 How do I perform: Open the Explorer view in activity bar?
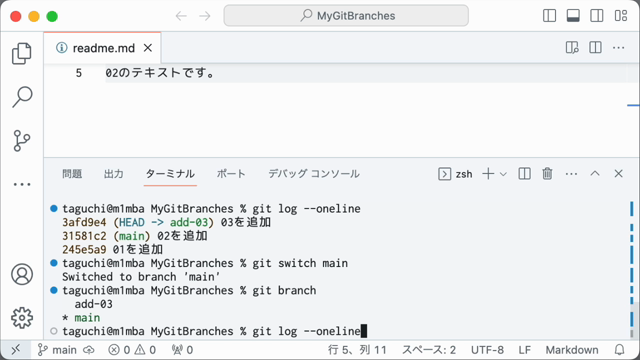pos(22,53)
